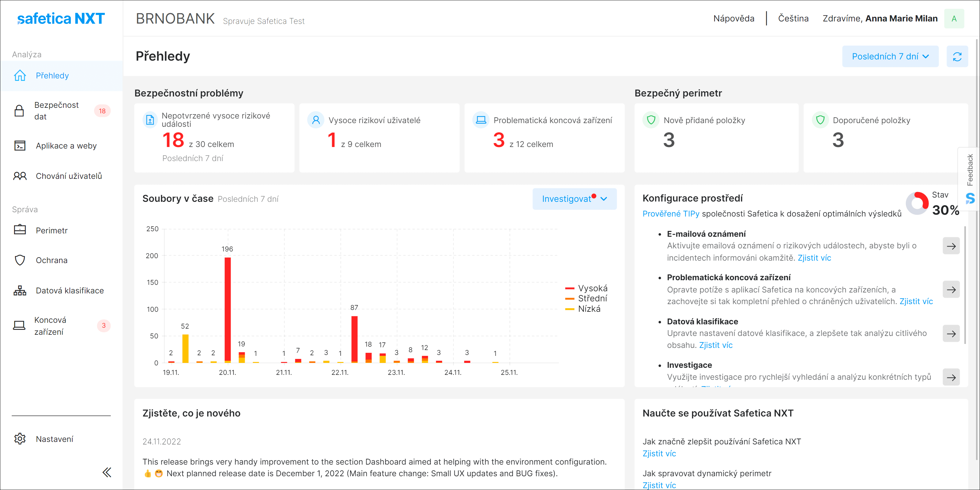Viewport: 980px width, 490px height.
Task: Click Zjistit víc under Datová klasifikace
Action: click(716, 345)
